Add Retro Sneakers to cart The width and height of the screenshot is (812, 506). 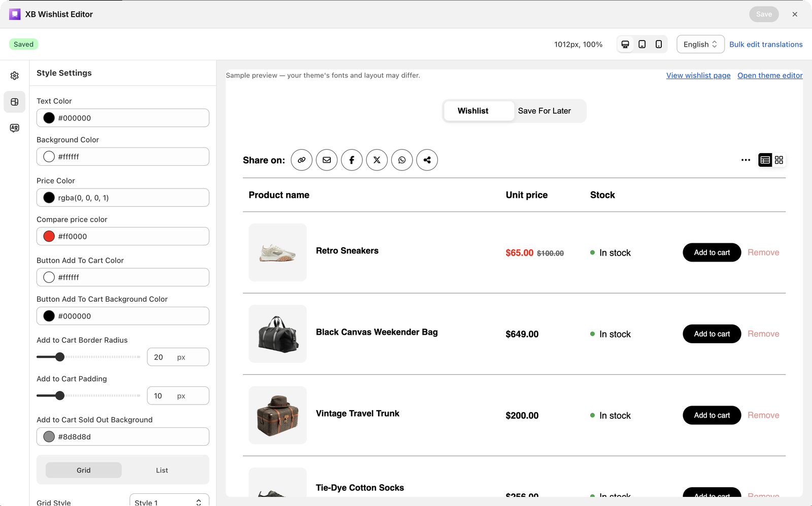712,252
